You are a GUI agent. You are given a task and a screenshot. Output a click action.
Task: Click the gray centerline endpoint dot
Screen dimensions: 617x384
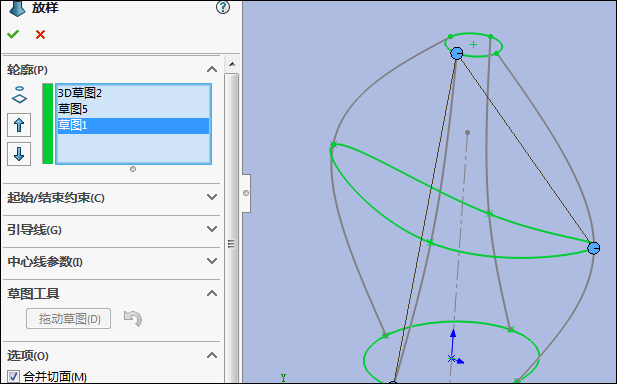[467, 133]
